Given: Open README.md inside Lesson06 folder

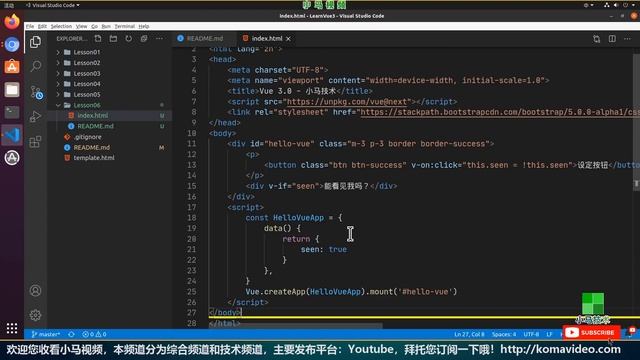Looking at the screenshot, I should coord(96,126).
